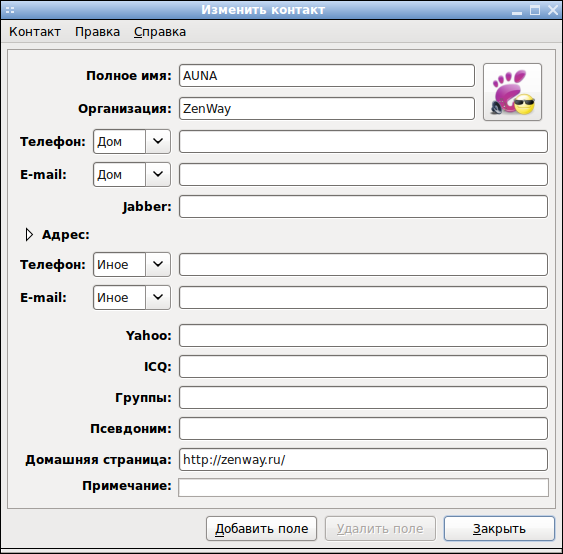
Task: Open the Правка menu
Action: point(97,32)
